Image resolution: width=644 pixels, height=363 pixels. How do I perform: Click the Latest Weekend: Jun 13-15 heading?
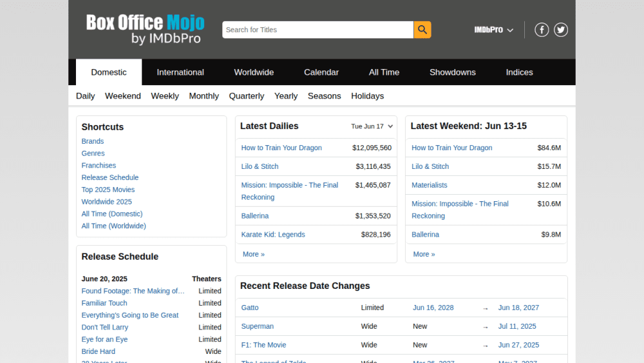pyautogui.click(x=469, y=126)
